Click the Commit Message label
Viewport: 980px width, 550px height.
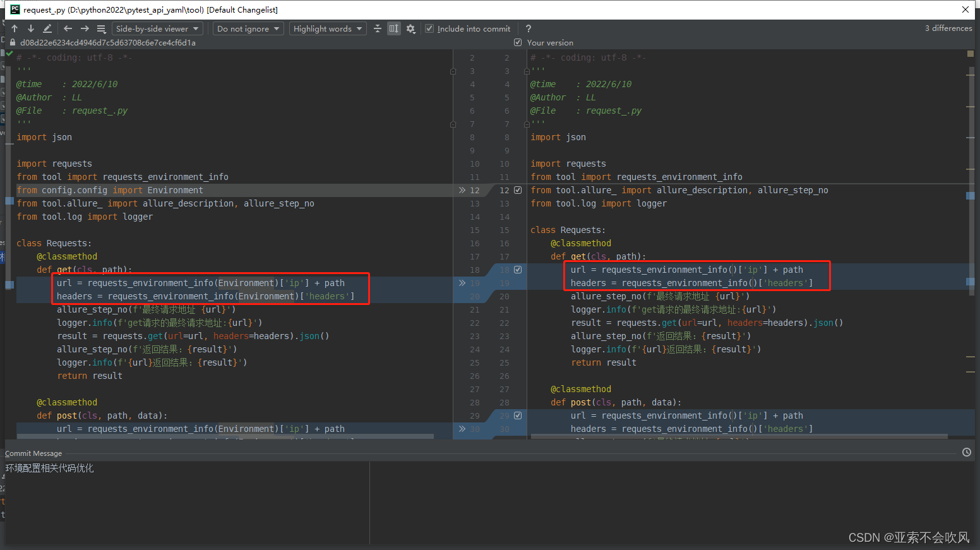click(x=33, y=453)
